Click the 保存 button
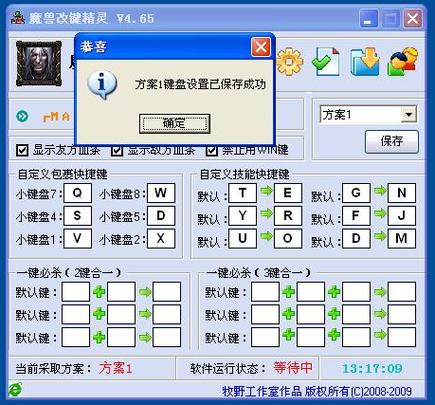Screen dimensions: 435x405 click(392, 141)
